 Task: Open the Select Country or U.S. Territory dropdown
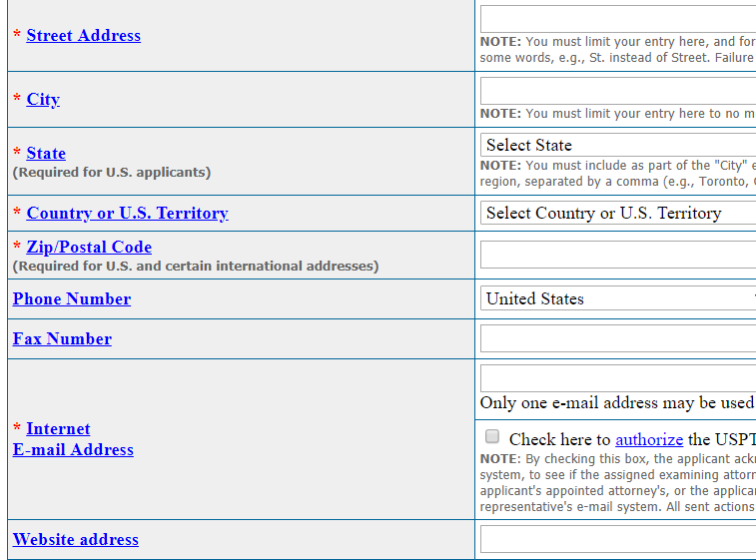coord(617,214)
